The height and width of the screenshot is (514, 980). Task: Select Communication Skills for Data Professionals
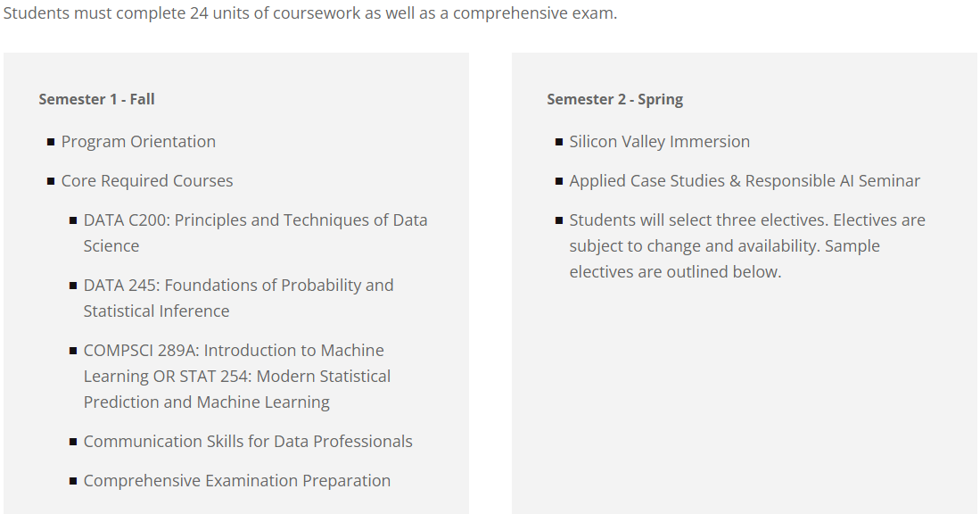click(248, 442)
